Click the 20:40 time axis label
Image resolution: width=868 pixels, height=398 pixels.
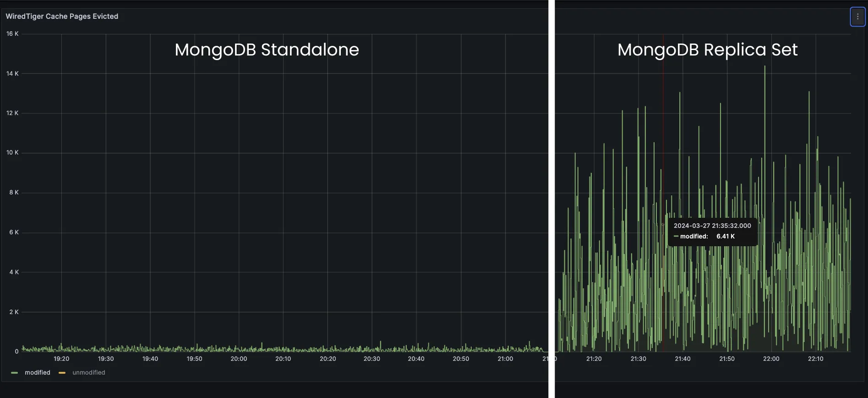coord(416,359)
